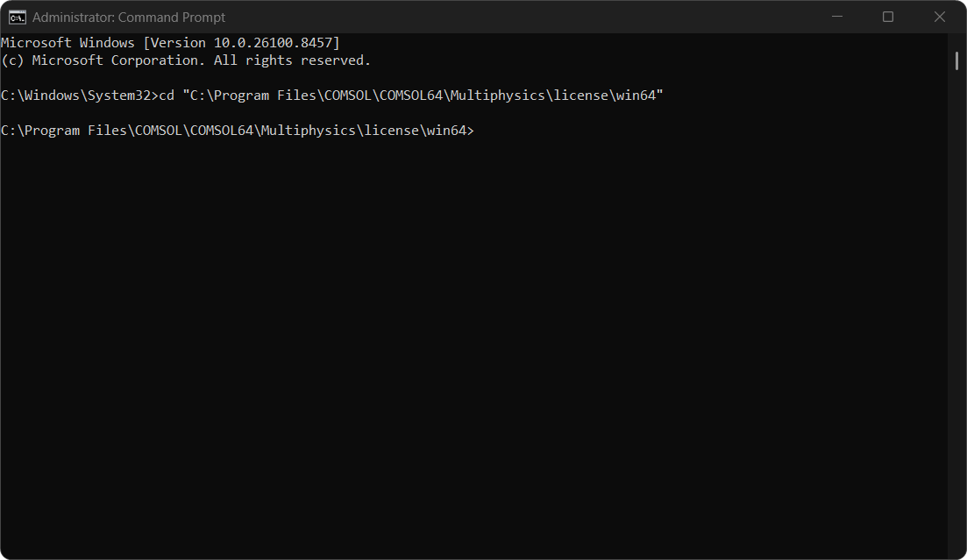Click 'Multiphysics' in the current prompt path
967x560 pixels.
pos(309,131)
